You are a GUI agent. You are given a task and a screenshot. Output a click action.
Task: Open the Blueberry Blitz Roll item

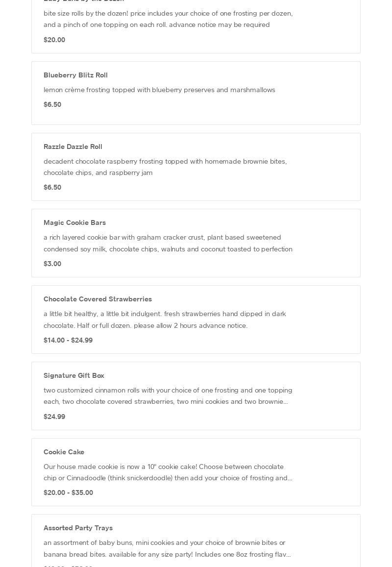(196, 93)
